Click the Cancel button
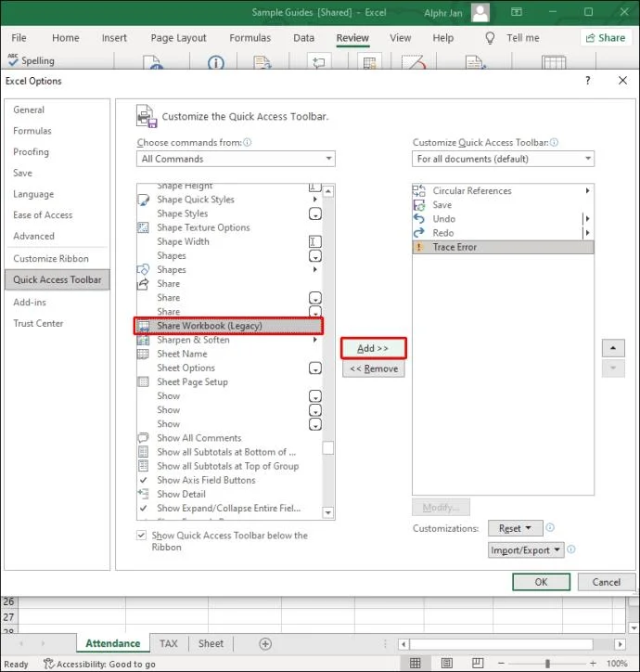The image size is (640, 672). 607,582
